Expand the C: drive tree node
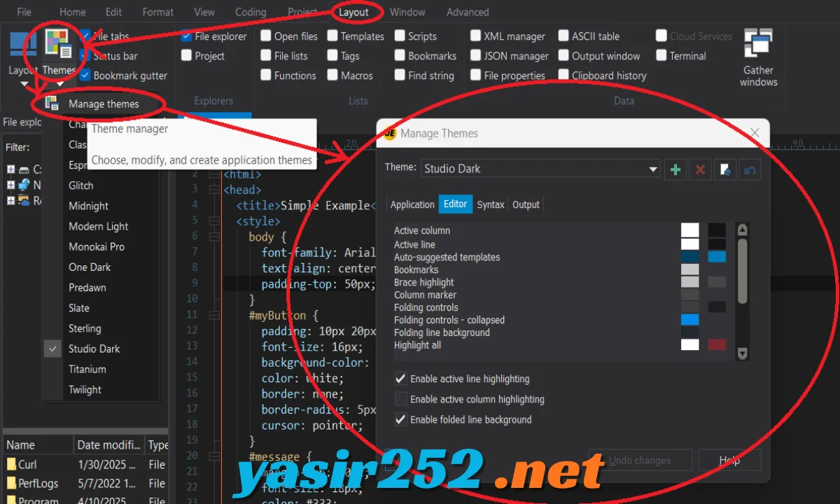This screenshot has height=504, width=840. [x=10, y=169]
